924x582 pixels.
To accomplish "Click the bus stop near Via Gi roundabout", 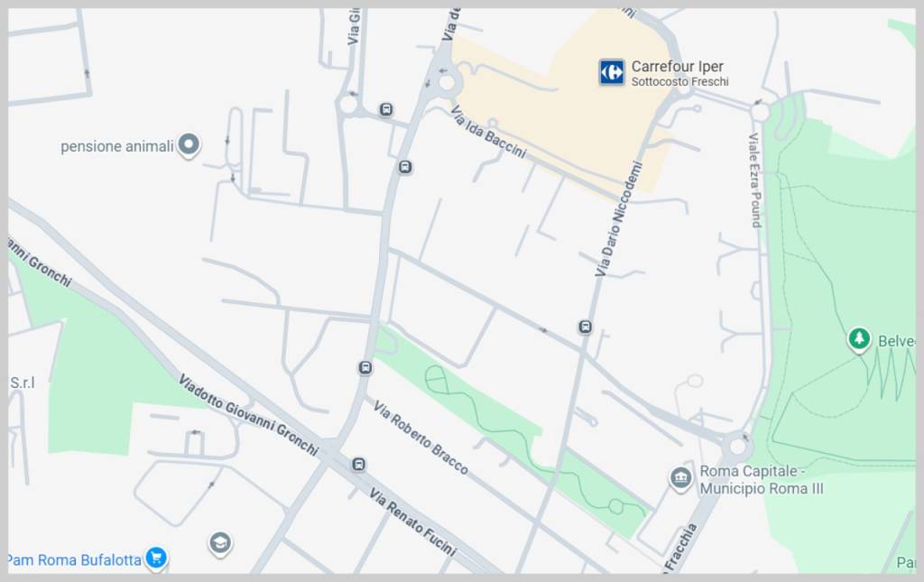I will tap(386, 109).
